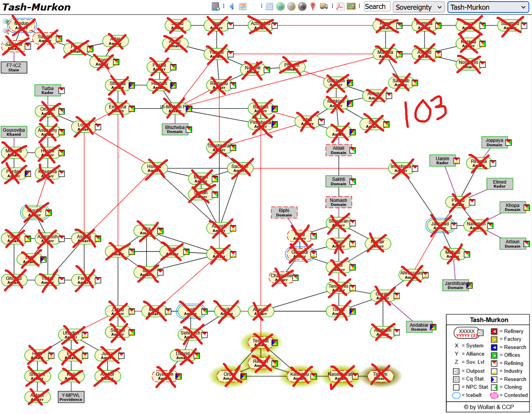Select the Ordat system node
The image size is (532, 414).
[x=229, y=376]
